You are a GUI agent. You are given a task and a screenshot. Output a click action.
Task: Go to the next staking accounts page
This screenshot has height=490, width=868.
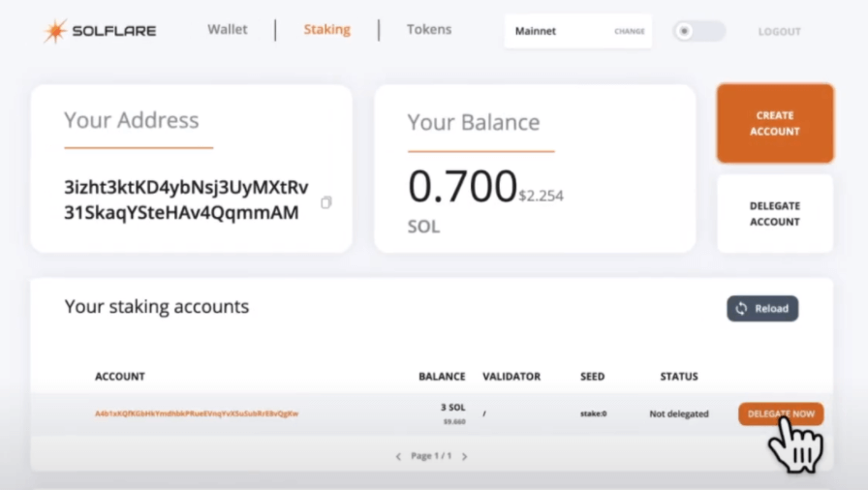464,456
